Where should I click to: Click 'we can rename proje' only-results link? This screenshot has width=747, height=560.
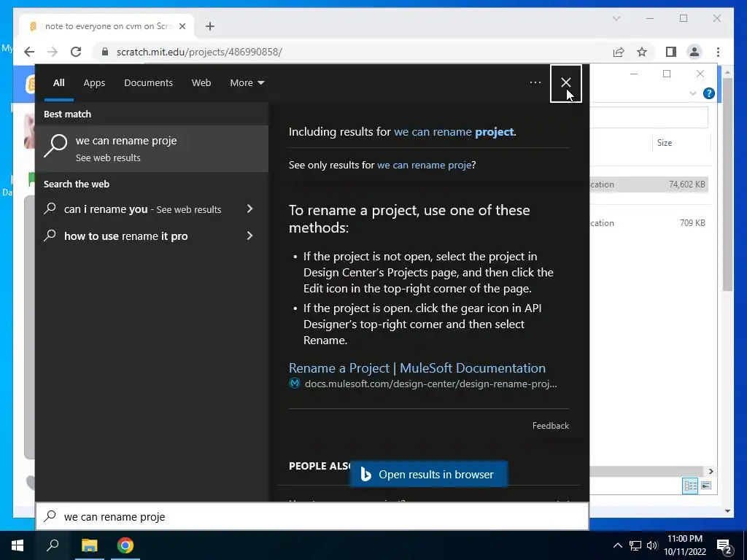(x=424, y=166)
